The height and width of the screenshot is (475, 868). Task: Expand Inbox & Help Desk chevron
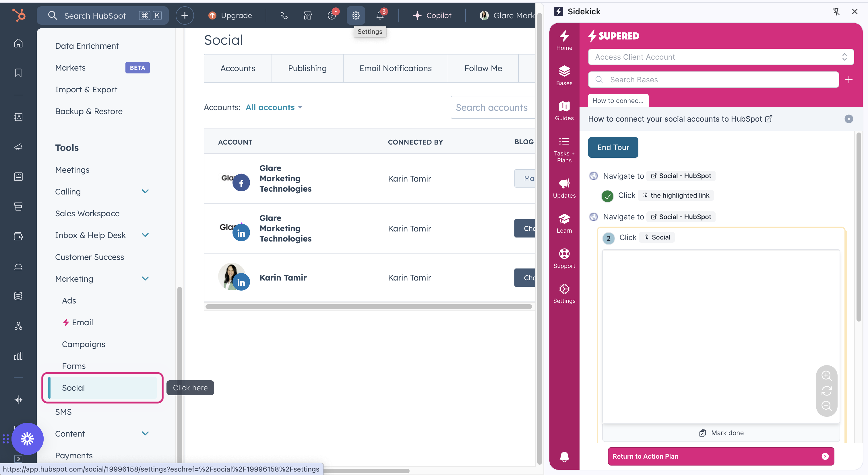(x=145, y=235)
